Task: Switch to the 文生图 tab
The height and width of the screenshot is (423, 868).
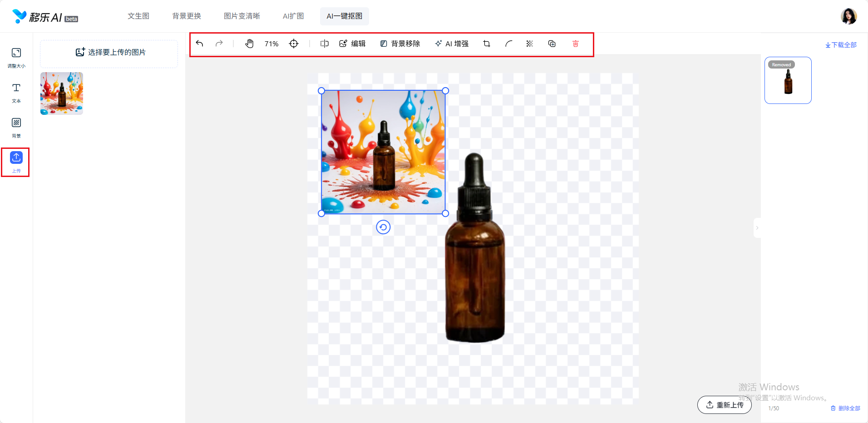Action: click(138, 16)
